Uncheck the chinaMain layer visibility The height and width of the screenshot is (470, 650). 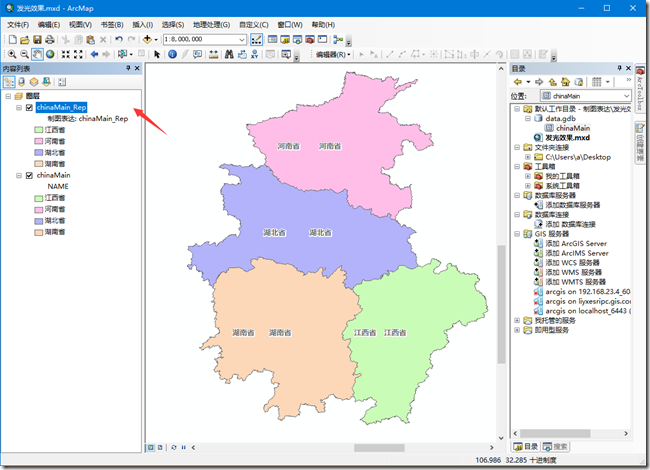29,175
